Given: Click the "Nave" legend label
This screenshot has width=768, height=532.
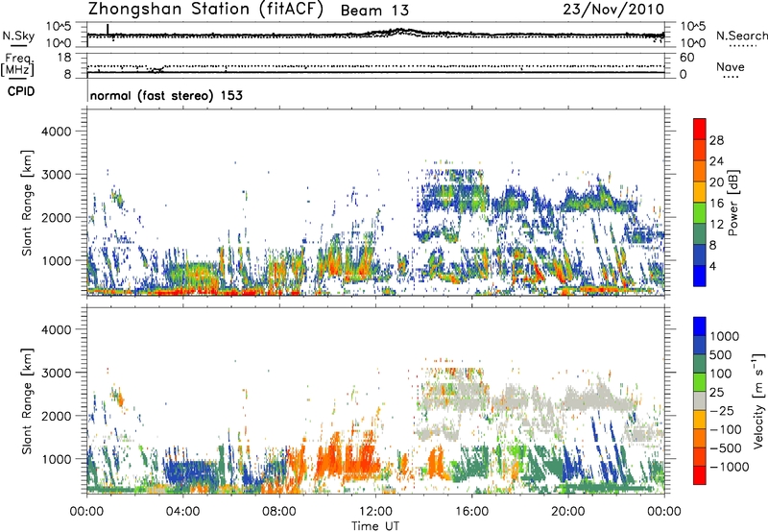Looking at the screenshot, I should tap(731, 67).
